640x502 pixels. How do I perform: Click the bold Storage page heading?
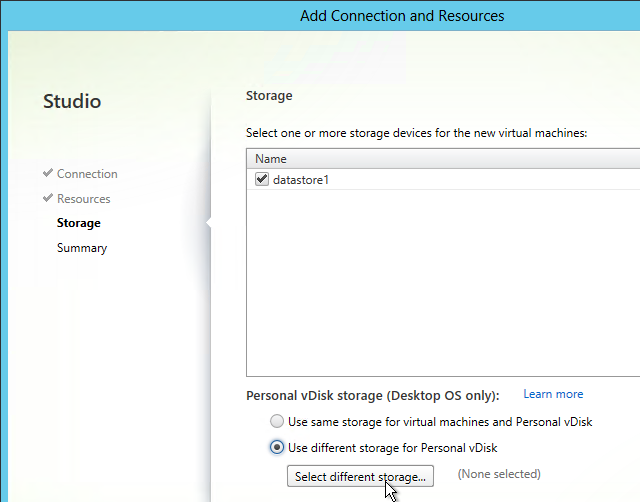pos(269,96)
